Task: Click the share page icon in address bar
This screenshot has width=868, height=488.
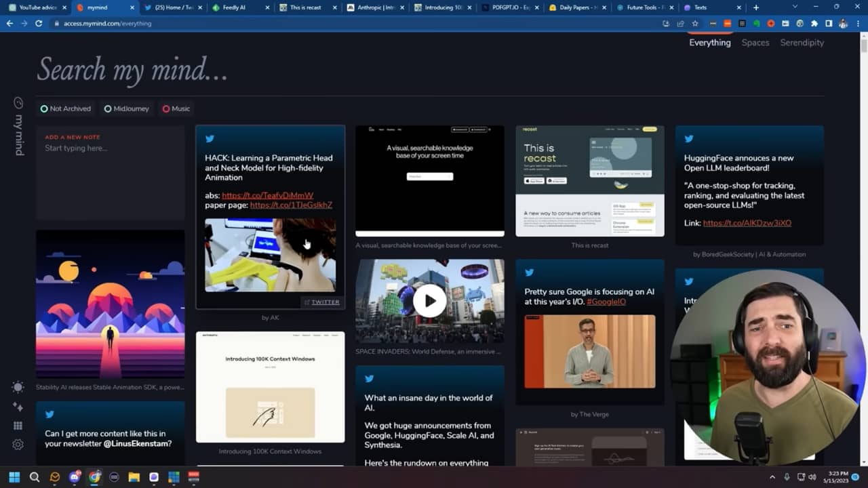Action: point(680,23)
